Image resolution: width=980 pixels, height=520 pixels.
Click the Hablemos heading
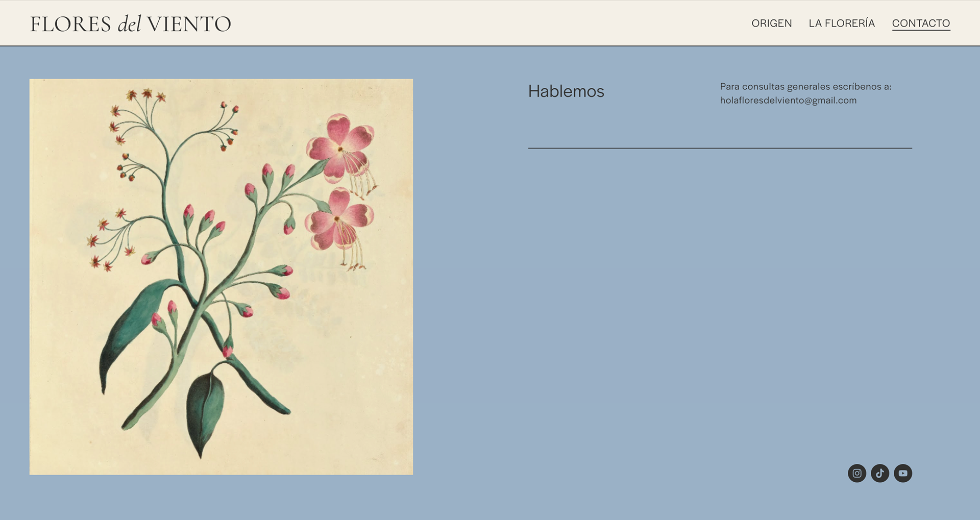pyautogui.click(x=566, y=91)
